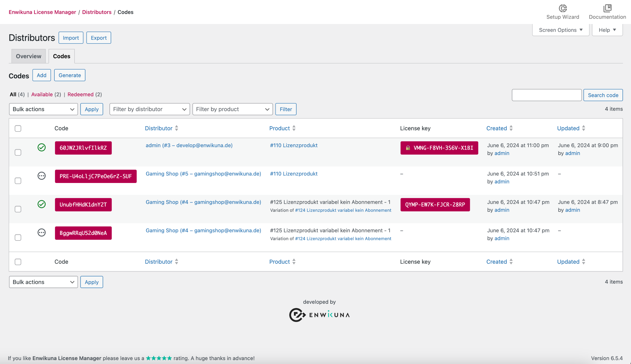This screenshot has height=364, width=631.
Task: Click sort arrows beside top Distributor header
Action: [176, 128]
